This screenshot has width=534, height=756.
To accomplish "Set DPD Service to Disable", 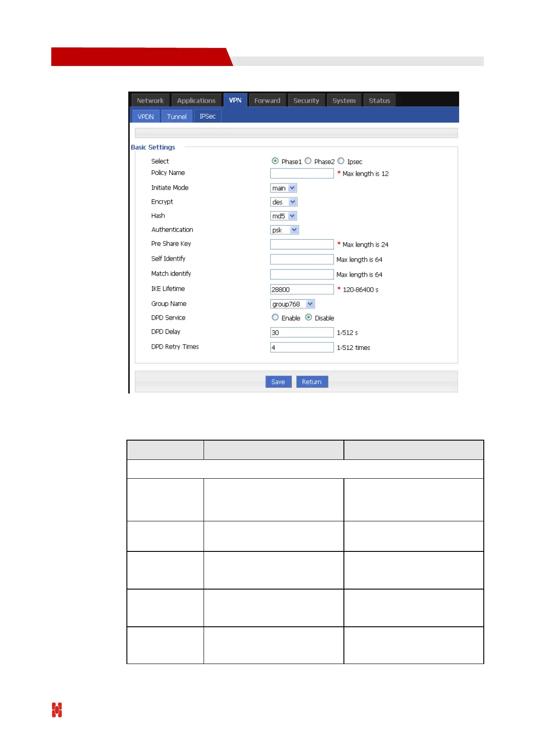I will point(308,318).
